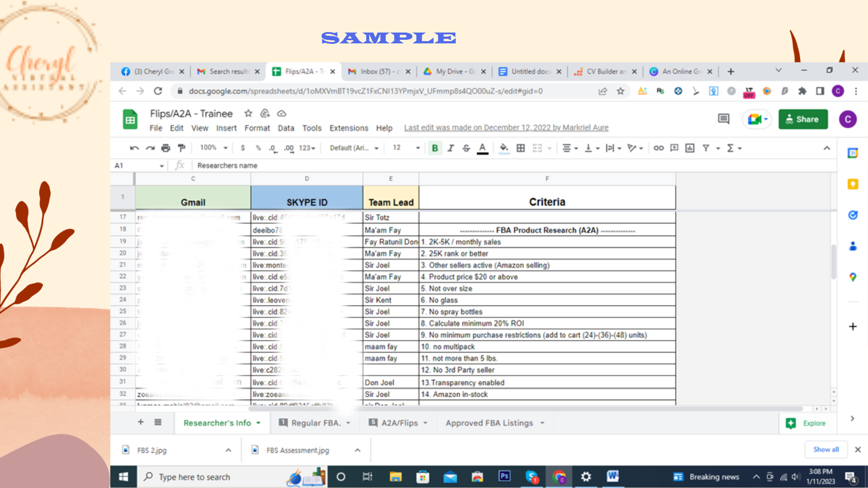Open the borders tool
The image size is (868, 488).
pos(521,148)
